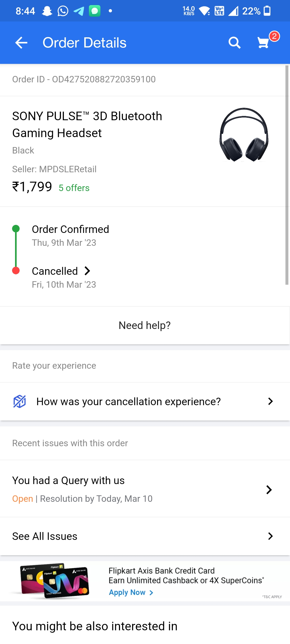Open the SONY PULSE 3D headset title
This screenshot has height=644, width=290.
(x=87, y=125)
